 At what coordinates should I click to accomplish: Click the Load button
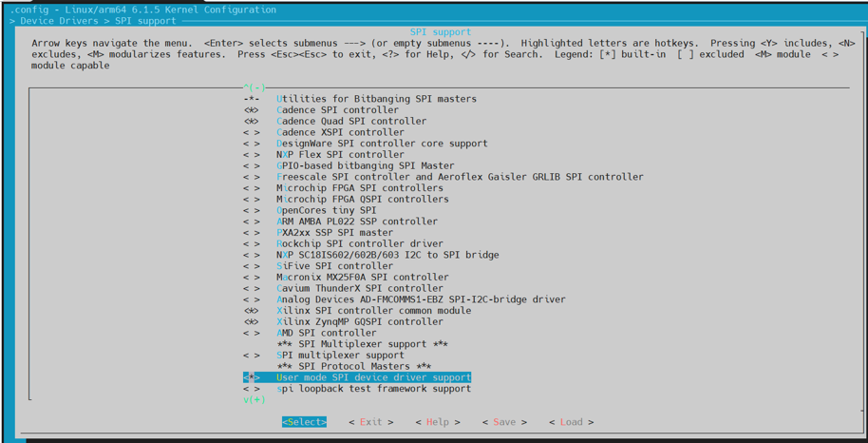(x=571, y=422)
